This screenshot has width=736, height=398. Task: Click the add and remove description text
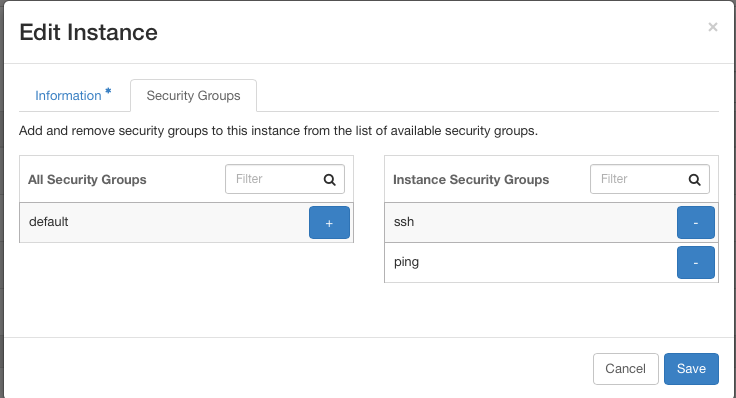point(278,131)
